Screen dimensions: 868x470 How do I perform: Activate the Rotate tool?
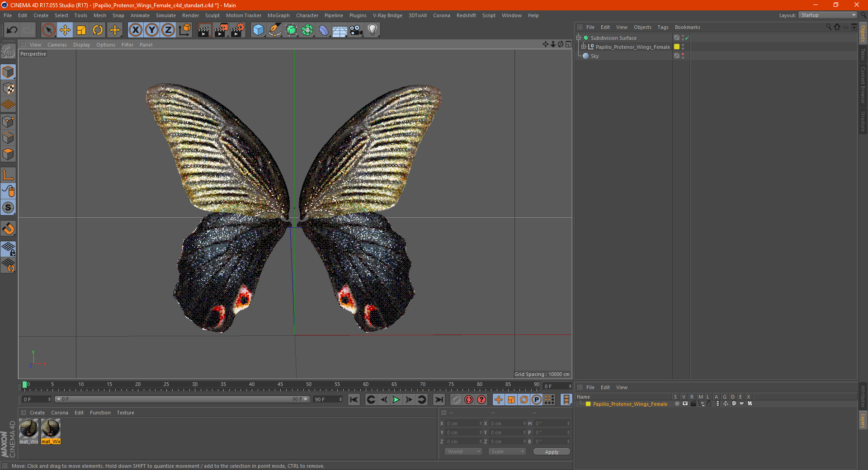click(x=98, y=30)
